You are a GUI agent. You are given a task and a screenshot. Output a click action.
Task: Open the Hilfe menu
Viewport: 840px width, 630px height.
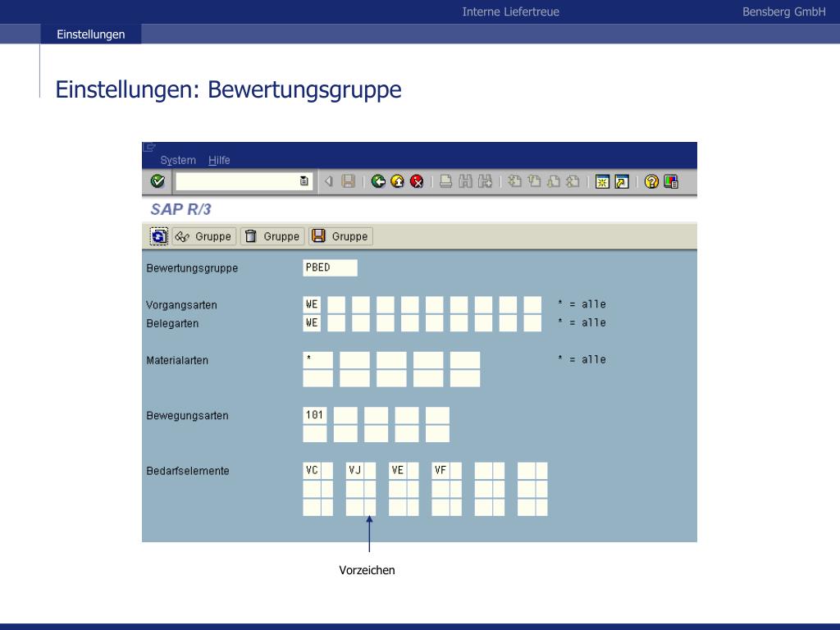(219, 160)
